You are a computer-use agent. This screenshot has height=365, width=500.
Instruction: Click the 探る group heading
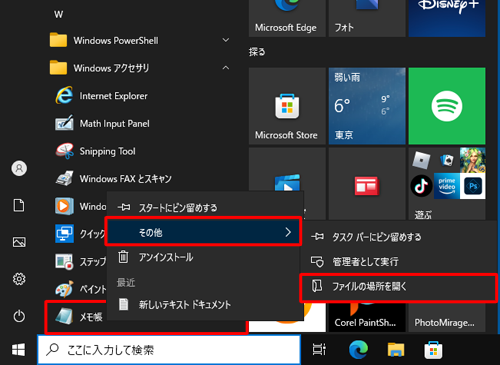coord(257,52)
